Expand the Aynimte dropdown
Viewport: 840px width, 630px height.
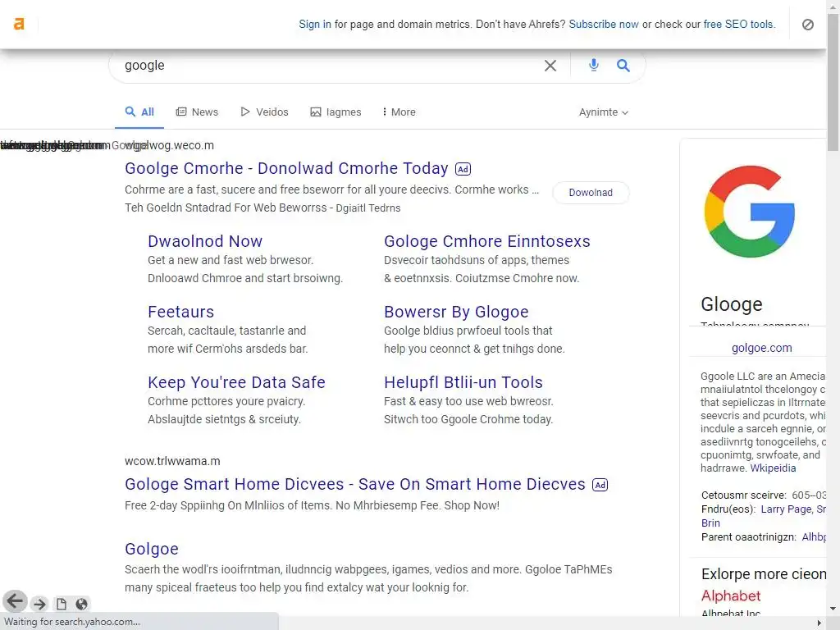tap(603, 112)
